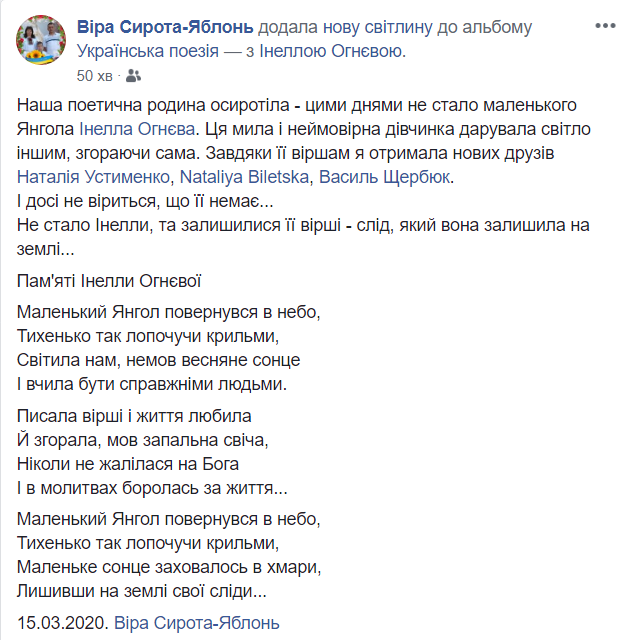Click the heading Пам'яті Інелли Огнєвої
Image resolution: width=621 pixels, height=640 pixels.
(109, 281)
